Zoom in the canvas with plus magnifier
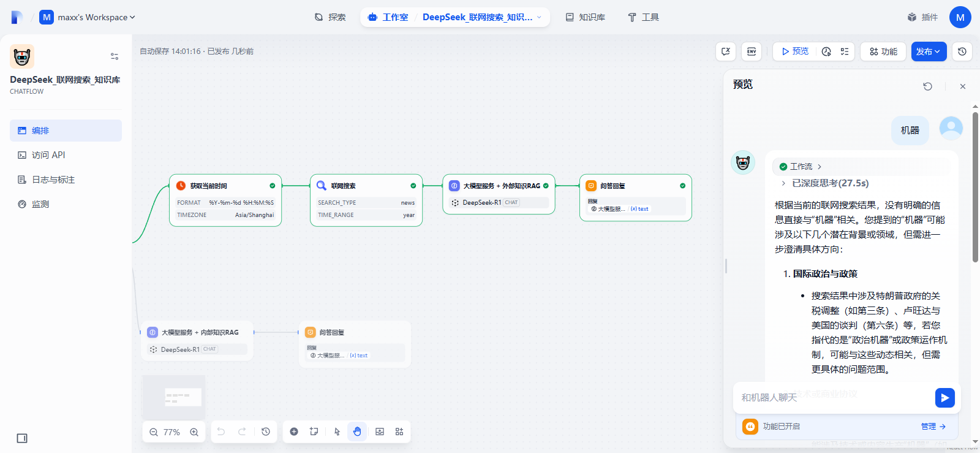 (x=194, y=432)
